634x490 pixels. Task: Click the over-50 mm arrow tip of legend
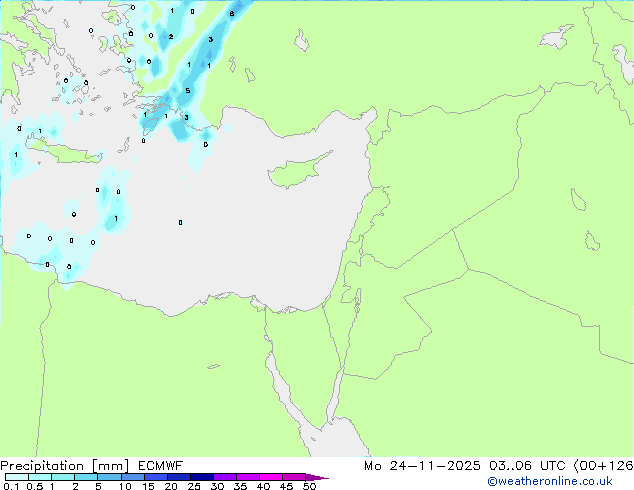[317, 477]
